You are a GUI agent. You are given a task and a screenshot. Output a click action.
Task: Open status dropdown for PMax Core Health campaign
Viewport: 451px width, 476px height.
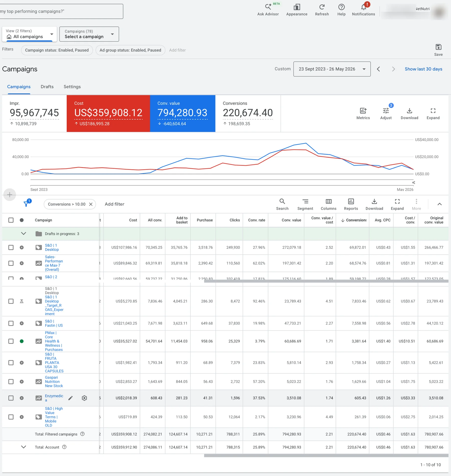click(22, 341)
